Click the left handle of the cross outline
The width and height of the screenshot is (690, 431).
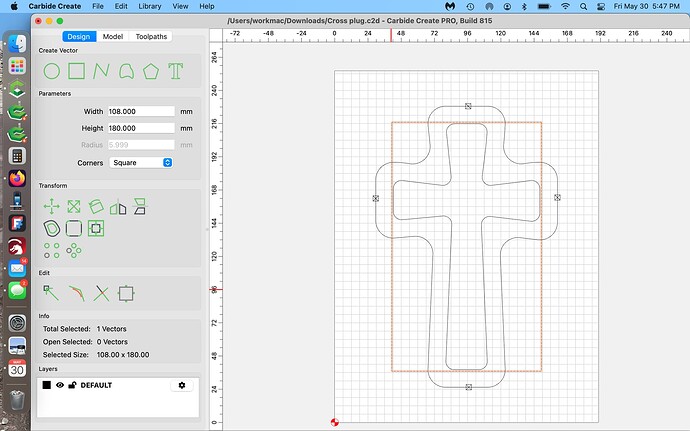[x=376, y=199]
